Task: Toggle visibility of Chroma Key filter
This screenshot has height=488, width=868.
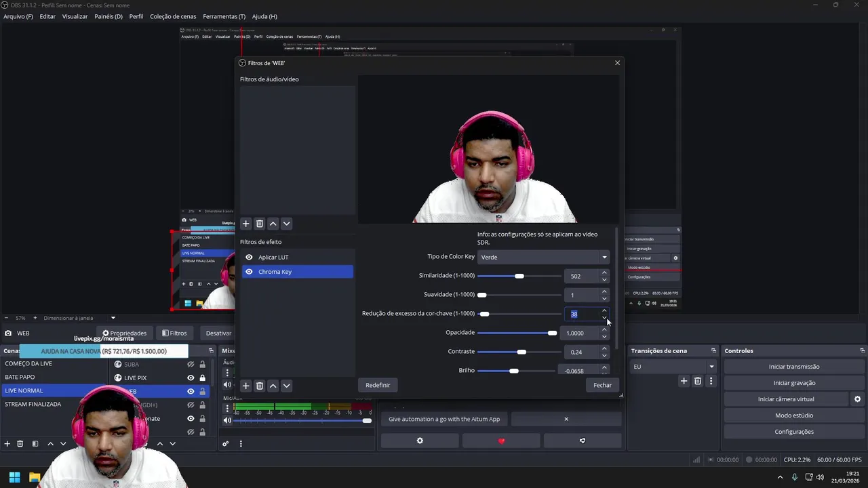Action: 249,272
